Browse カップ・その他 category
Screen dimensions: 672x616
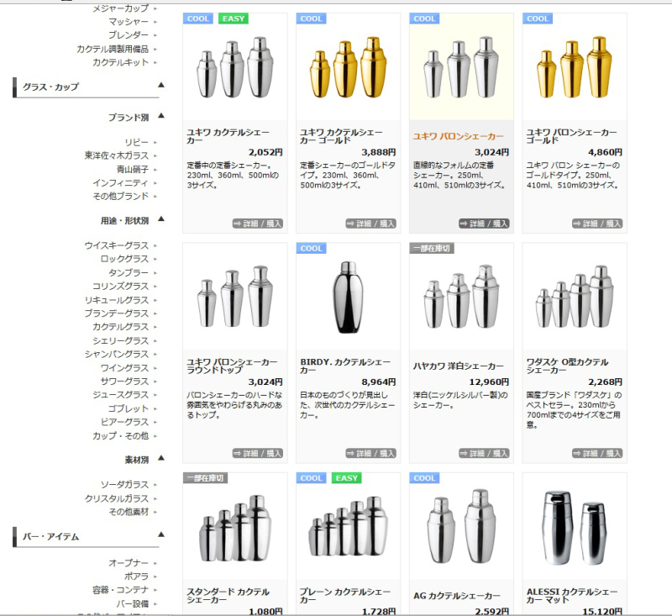121,436
